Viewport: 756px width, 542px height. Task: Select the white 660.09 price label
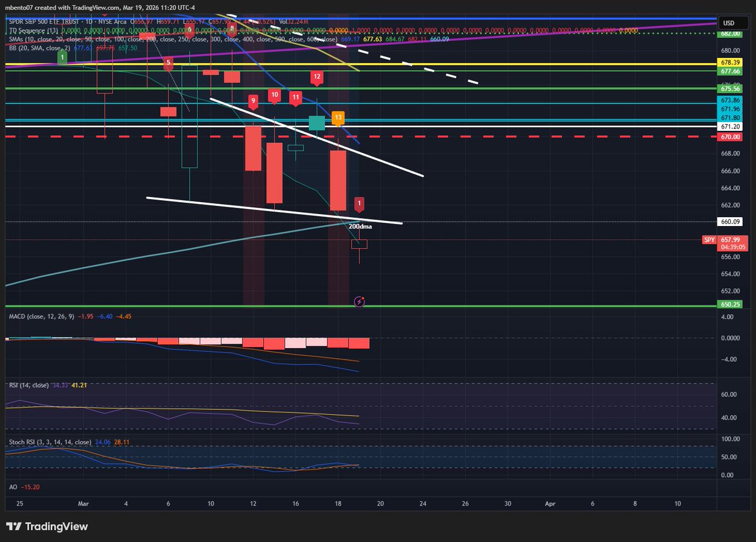point(729,222)
